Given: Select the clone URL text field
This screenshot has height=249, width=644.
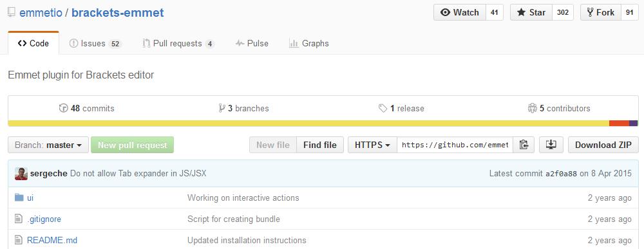Looking at the screenshot, I should pos(455,145).
